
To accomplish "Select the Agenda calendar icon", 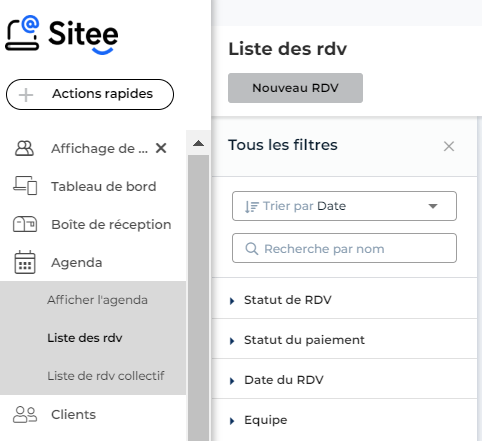I will [x=25, y=262].
